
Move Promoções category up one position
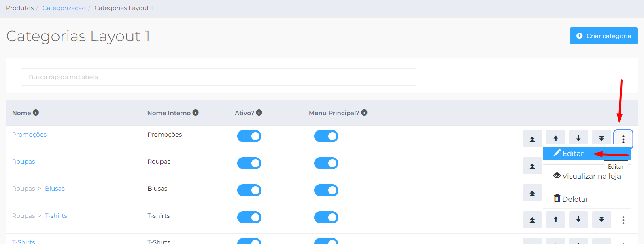click(x=555, y=138)
